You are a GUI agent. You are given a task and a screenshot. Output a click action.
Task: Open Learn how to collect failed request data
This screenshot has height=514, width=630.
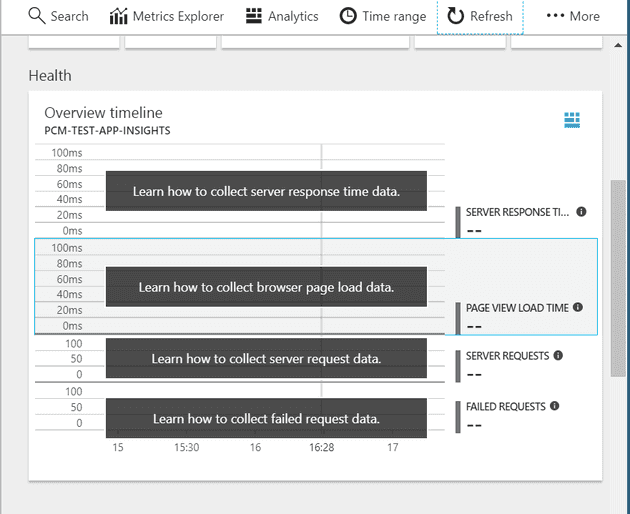pyautogui.click(x=266, y=418)
